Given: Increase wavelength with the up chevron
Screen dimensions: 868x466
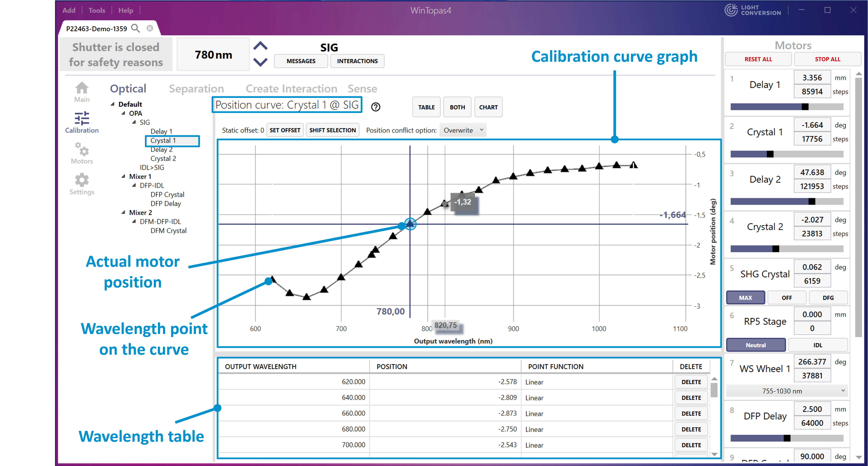Looking at the screenshot, I should tap(260, 46).
